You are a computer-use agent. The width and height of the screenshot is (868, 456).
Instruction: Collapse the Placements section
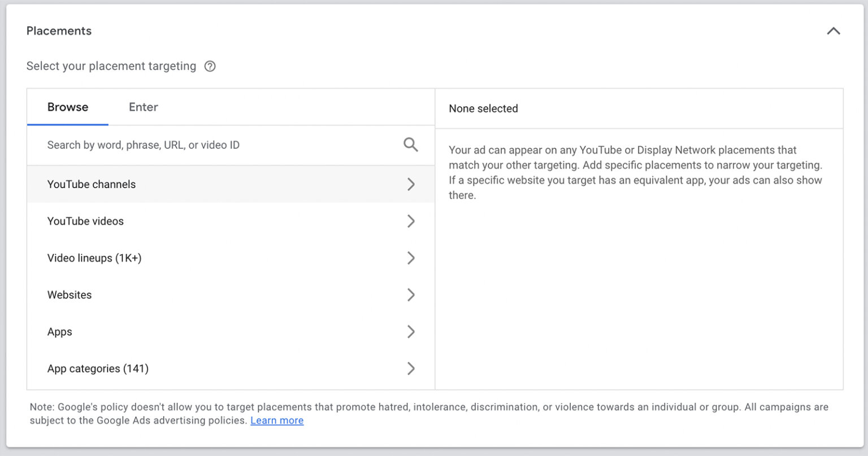834,31
